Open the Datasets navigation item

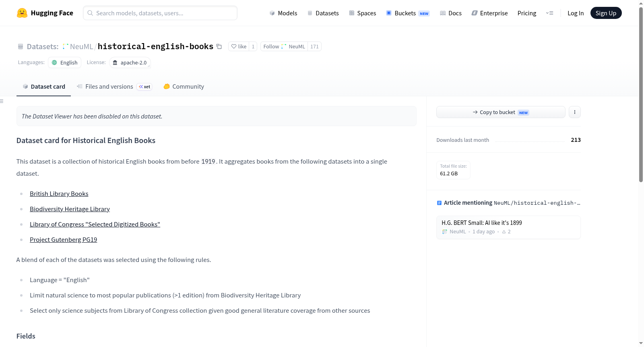(323, 13)
